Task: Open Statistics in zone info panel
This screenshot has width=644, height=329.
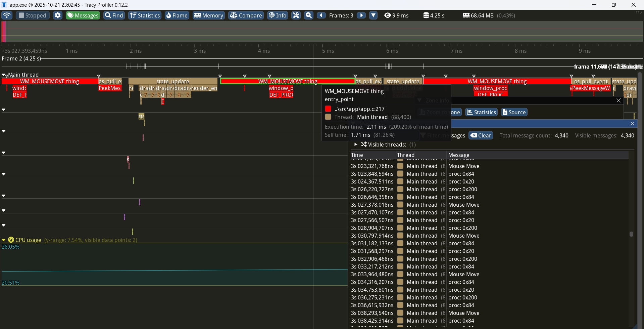Action: pyautogui.click(x=481, y=112)
